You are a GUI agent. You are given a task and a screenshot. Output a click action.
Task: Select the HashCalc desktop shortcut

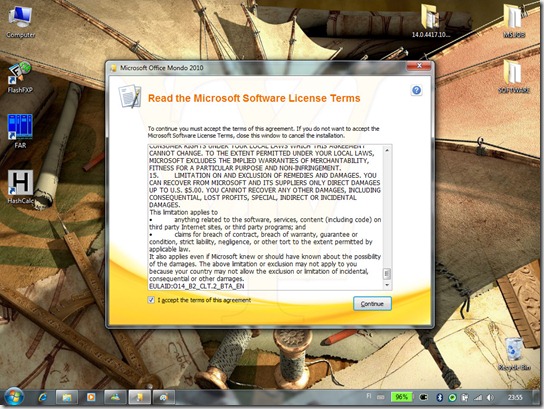pyautogui.click(x=20, y=187)
